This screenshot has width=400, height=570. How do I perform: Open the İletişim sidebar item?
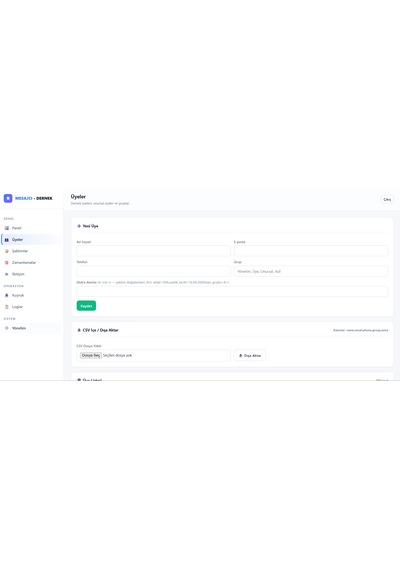pyautogui.click(x=31, y=274)
